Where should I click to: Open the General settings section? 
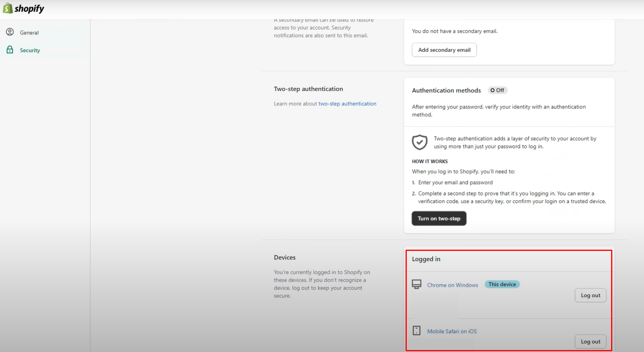[29, 33]
